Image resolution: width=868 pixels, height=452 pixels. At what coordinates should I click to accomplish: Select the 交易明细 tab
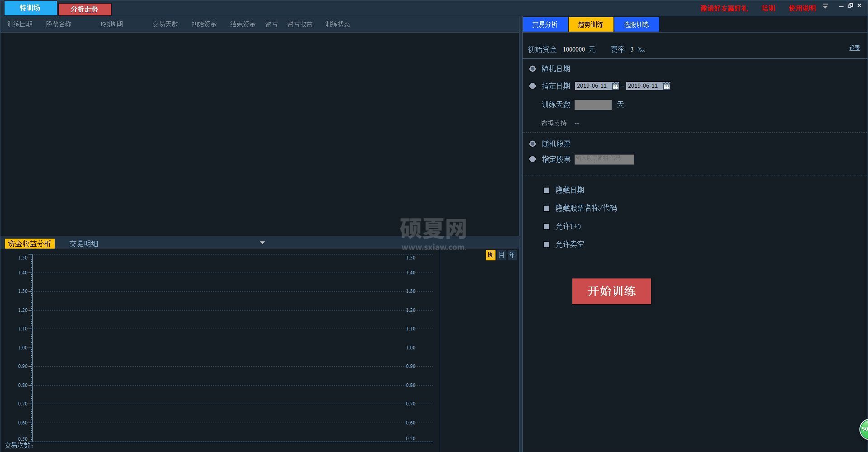[84, 244]
